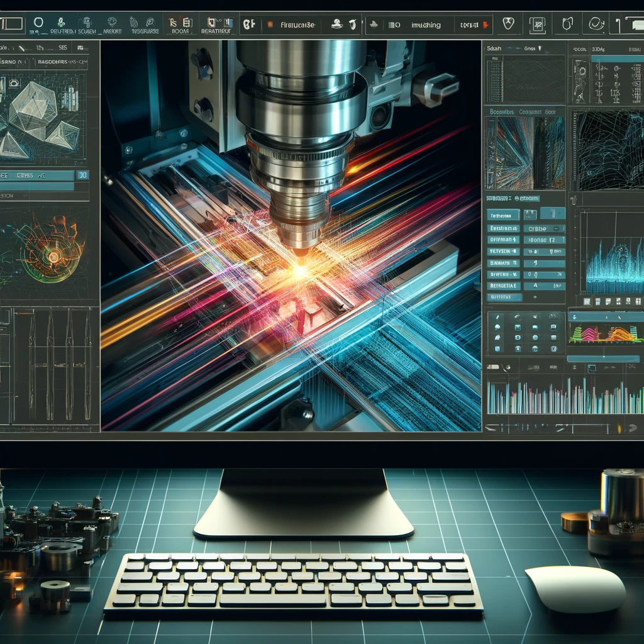Toggle the light teal box above the parameter values
This screenshot has width=644, height=644.
pyautogui.click(x=552, y=213)
